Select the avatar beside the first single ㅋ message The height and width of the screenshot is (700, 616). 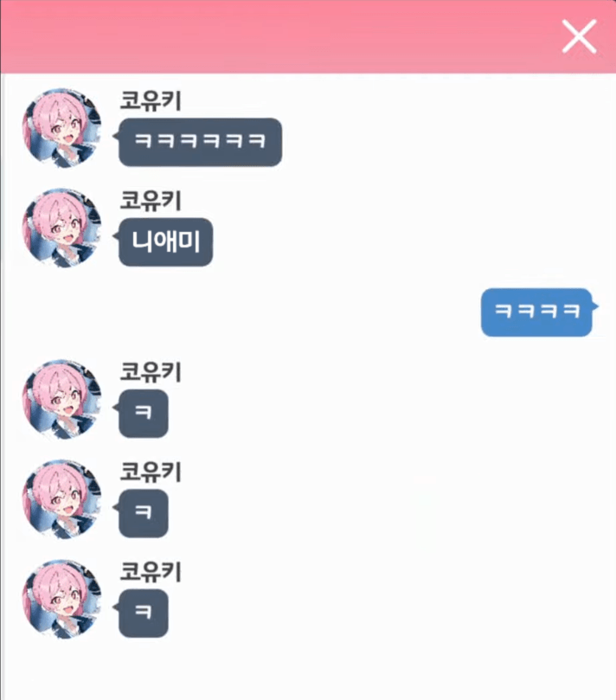tap(62, 400)
